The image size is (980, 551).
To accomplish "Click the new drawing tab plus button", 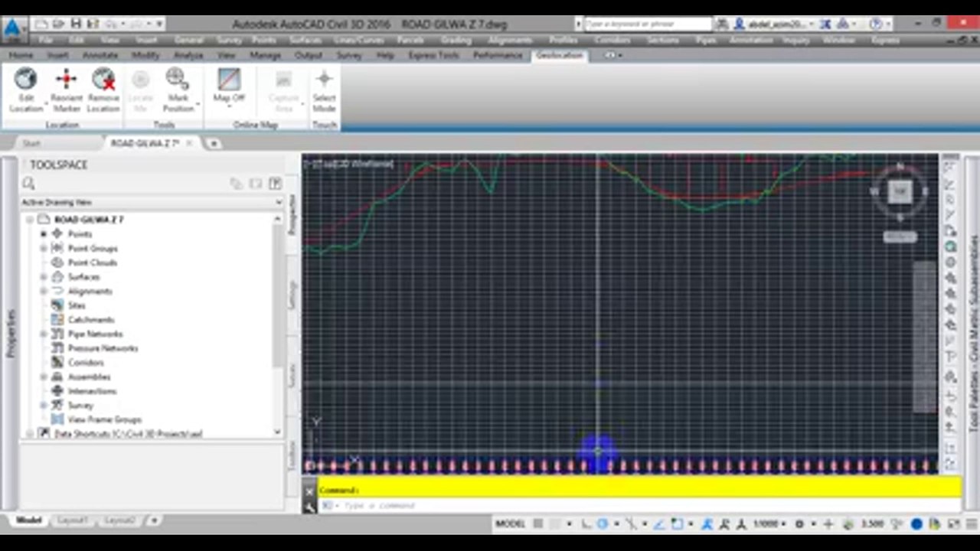I will [x=214, y=143].
